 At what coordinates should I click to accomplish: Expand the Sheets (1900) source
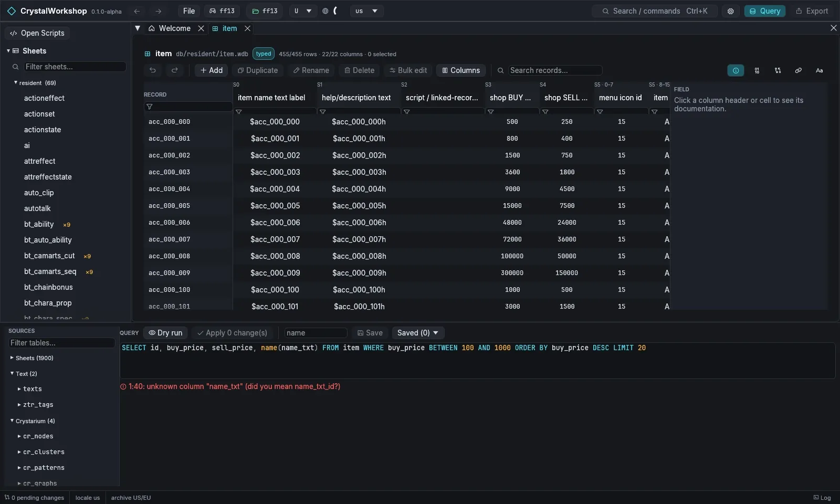[12, 358]
